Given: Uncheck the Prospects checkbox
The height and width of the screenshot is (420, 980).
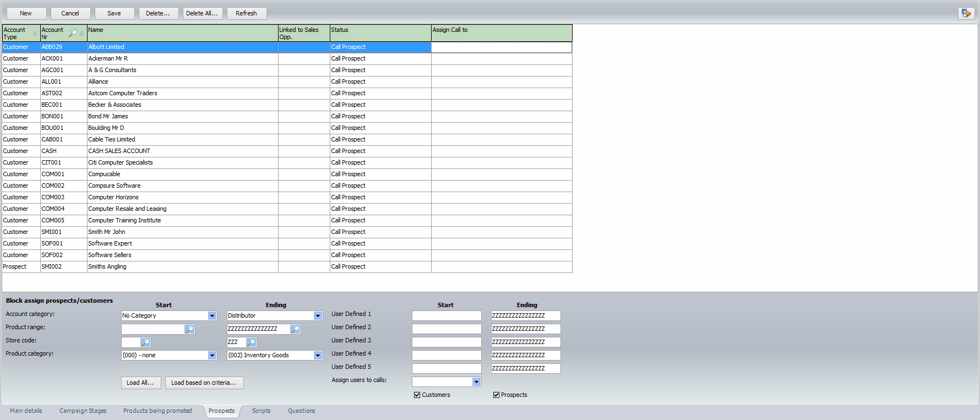Looking at the screenshot, I should click(496, 395).
